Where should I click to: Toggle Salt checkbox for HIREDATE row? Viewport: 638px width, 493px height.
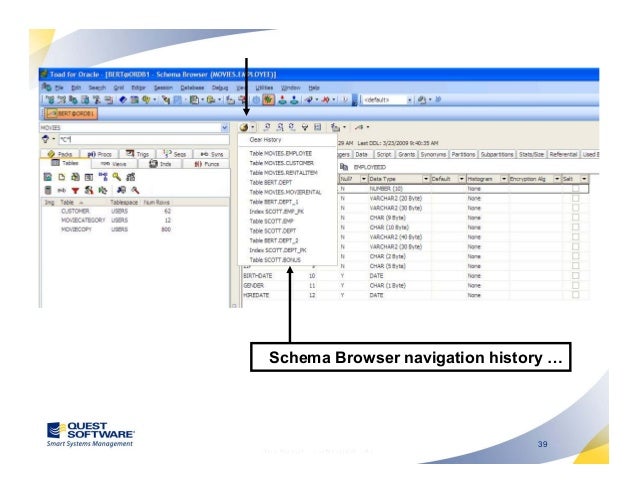(x=576, y=295)
